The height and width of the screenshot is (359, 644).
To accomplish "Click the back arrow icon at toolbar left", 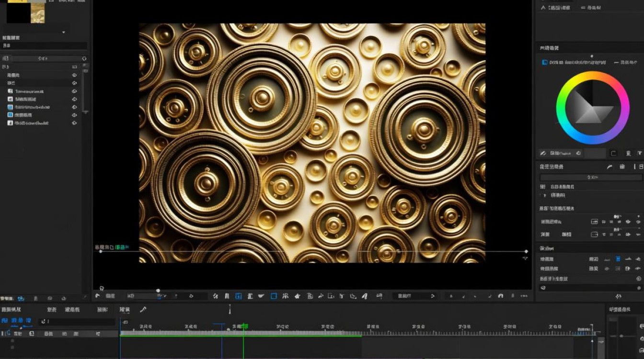I will [98, 296].
